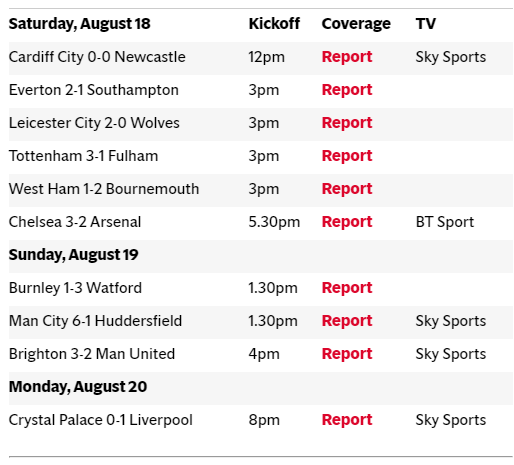The width and height of the screenshot is (514, 465).
Task: Open Report for Crystal Palace vs Liverpool
Action: (347, 420)
